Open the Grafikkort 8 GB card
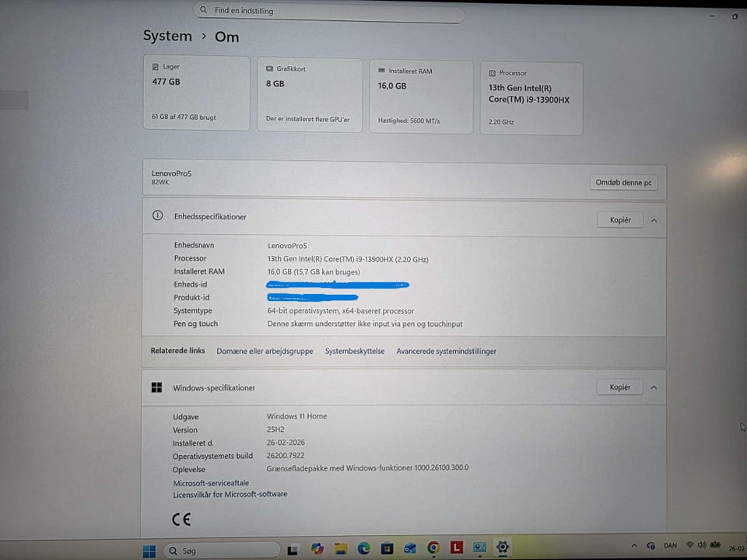Screen dimensions: 747x560 (x=310, y=95)
